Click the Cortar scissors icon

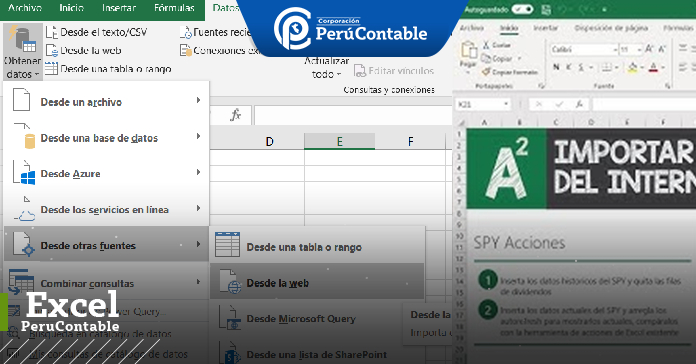(x=486, y=45)
